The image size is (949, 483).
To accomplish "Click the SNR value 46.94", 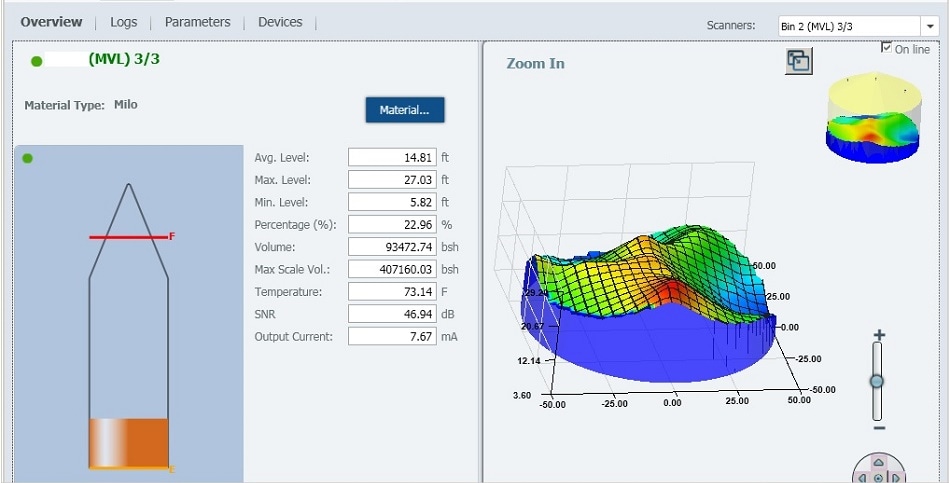I will pyautogui.click(x=392, y=314).
